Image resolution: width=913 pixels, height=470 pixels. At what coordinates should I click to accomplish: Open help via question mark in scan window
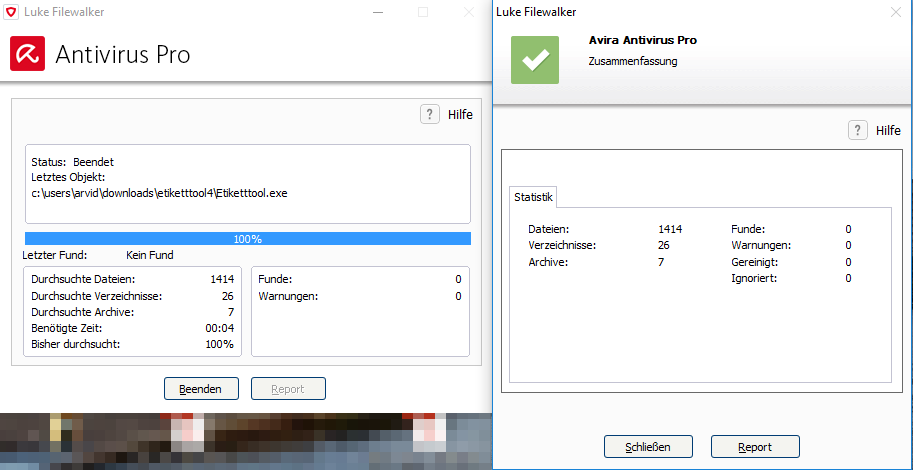click(x=430, y=115)
